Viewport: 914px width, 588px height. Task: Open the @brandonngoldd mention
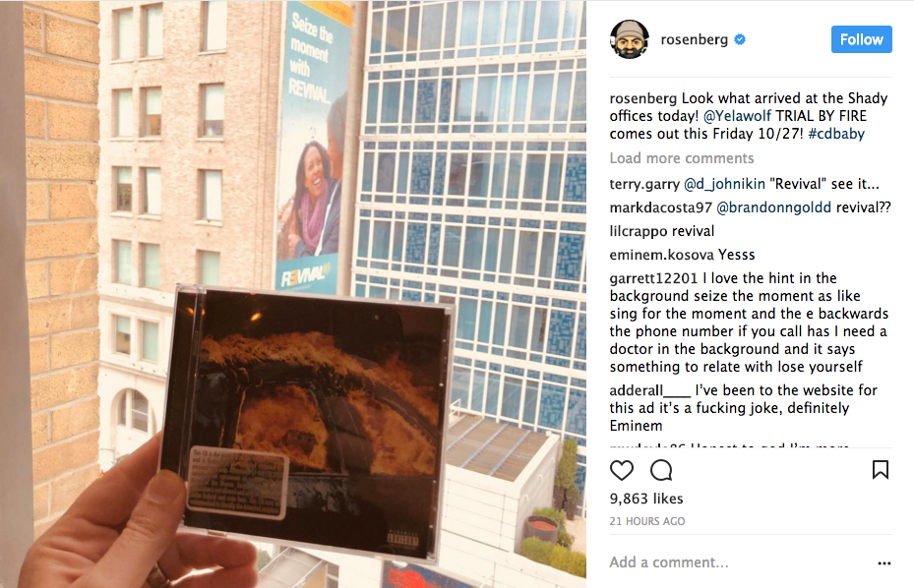[x=773, y=207]
